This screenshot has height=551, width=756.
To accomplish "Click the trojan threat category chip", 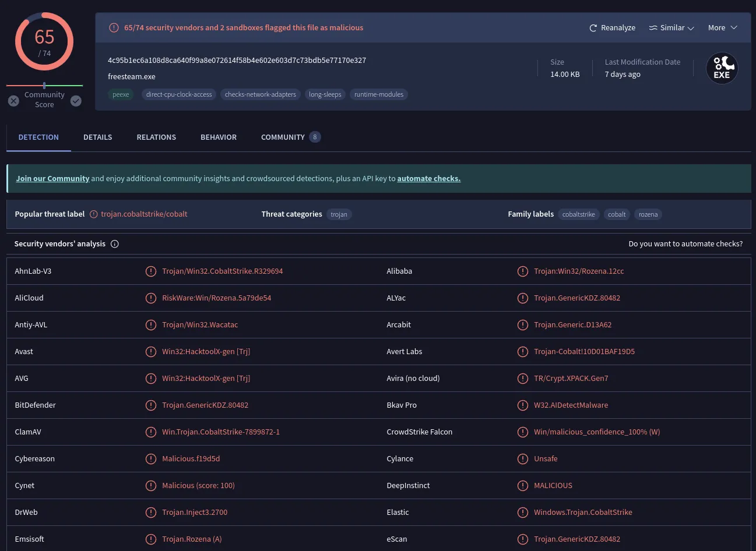I will point(339,214).
